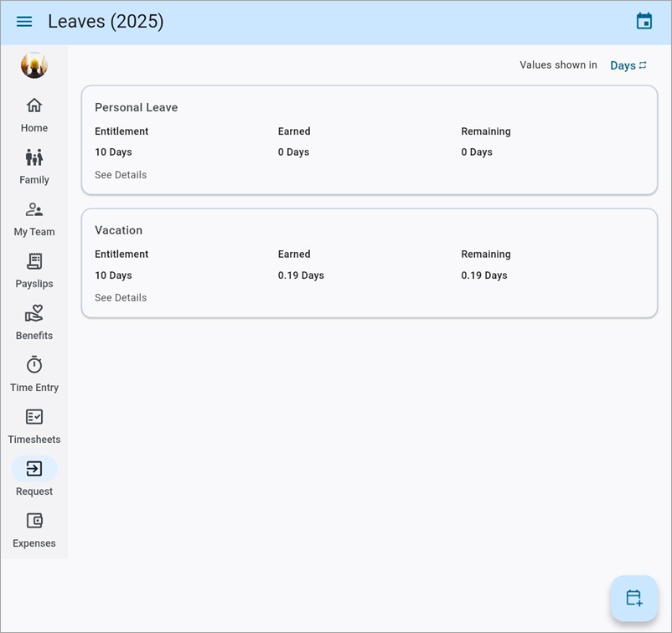The height and width of the screenshot is (633, 672).
Task: Go to Home in sidebar
Action: click(34, 105)
